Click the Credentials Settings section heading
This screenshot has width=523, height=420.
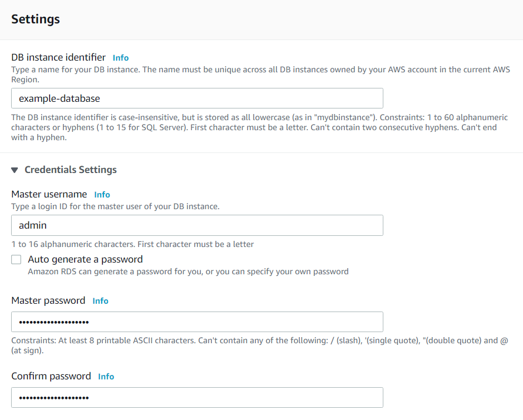click(x=71, y=170)
